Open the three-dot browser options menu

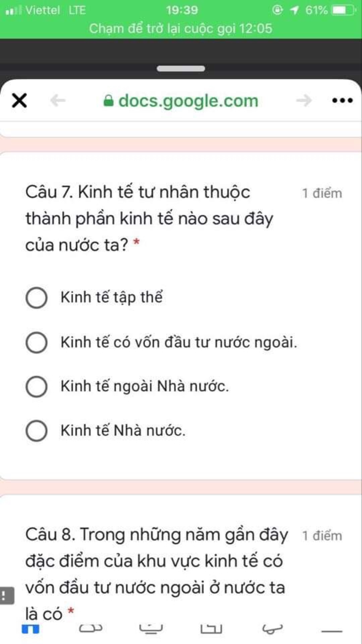[343, 100]
